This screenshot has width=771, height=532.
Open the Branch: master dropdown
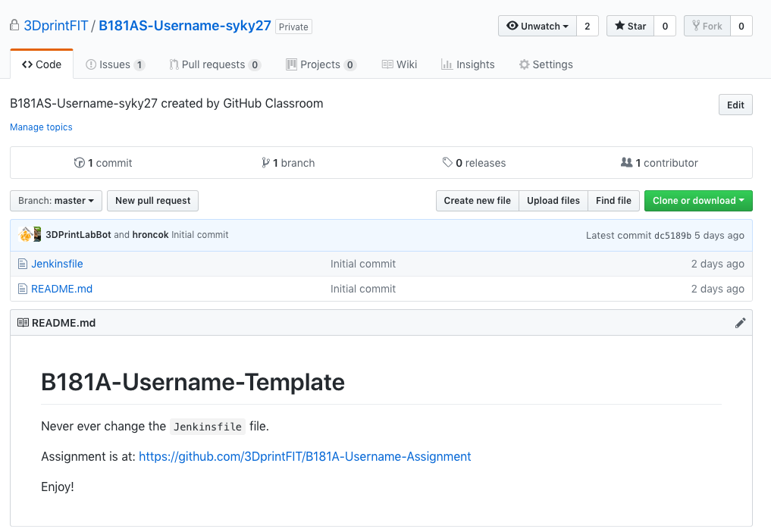55,201
